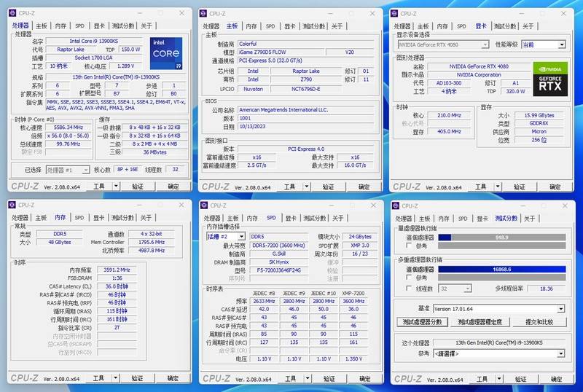
Task: Click the 核心数 8P + 16E value
Action: 128,169
